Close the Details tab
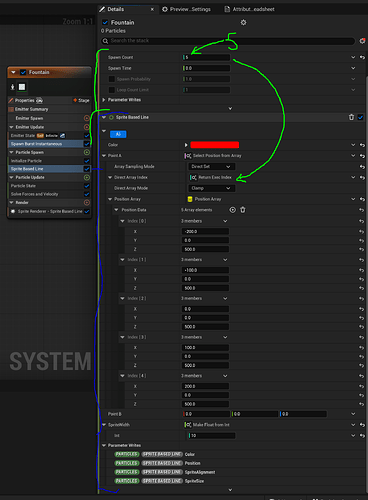368x500 pixels. tap(152, 9)
